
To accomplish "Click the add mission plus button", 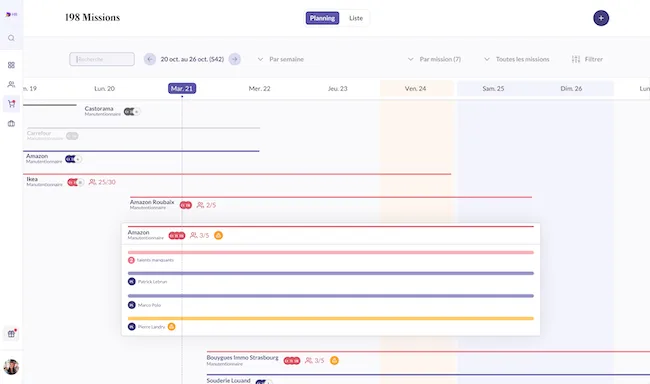I will pyautogui.click(x=601, y=18).
